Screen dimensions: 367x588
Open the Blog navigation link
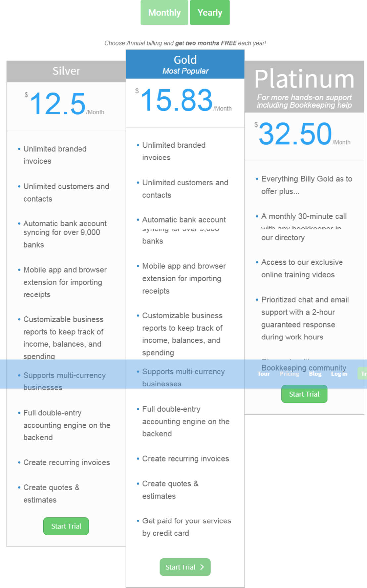(315, 374)
